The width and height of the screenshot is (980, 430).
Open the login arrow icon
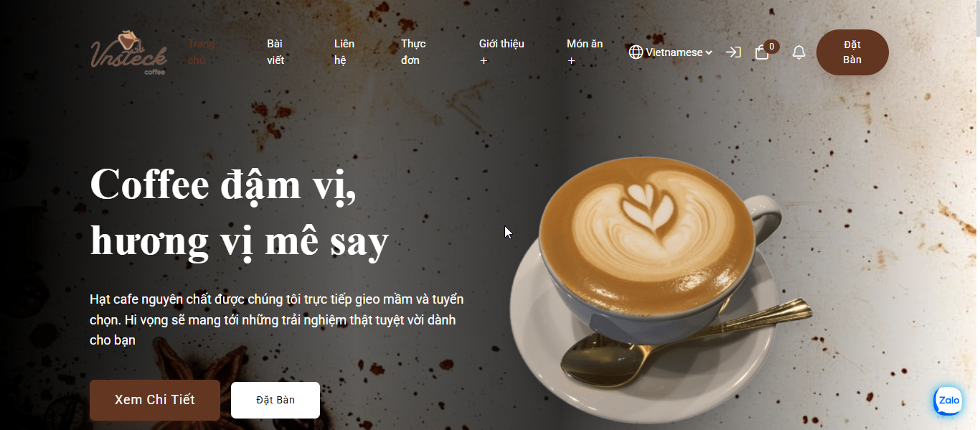[x=733, y=52]
